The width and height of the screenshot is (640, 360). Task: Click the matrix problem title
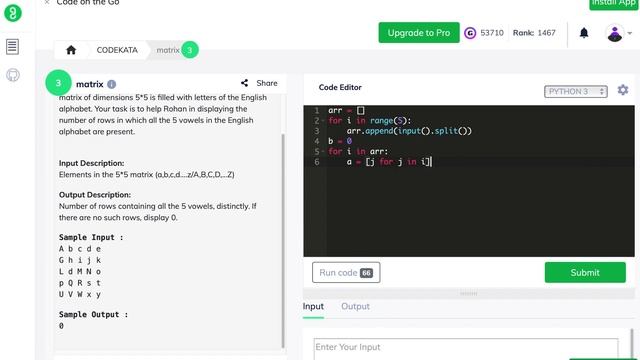click(x=89, y=84)
